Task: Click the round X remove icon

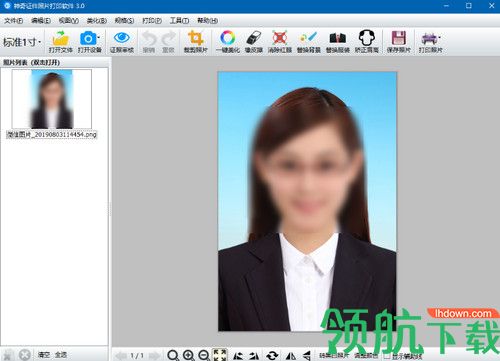Action: pos(24,355)
